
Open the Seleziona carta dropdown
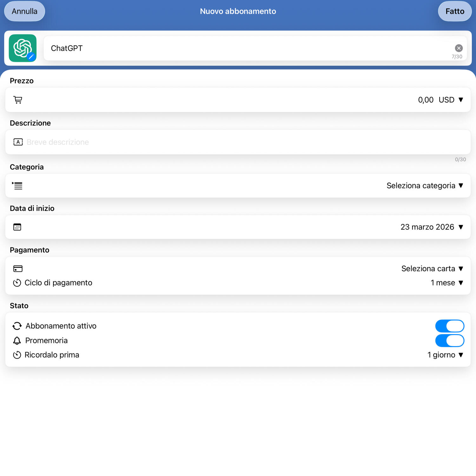432,269
